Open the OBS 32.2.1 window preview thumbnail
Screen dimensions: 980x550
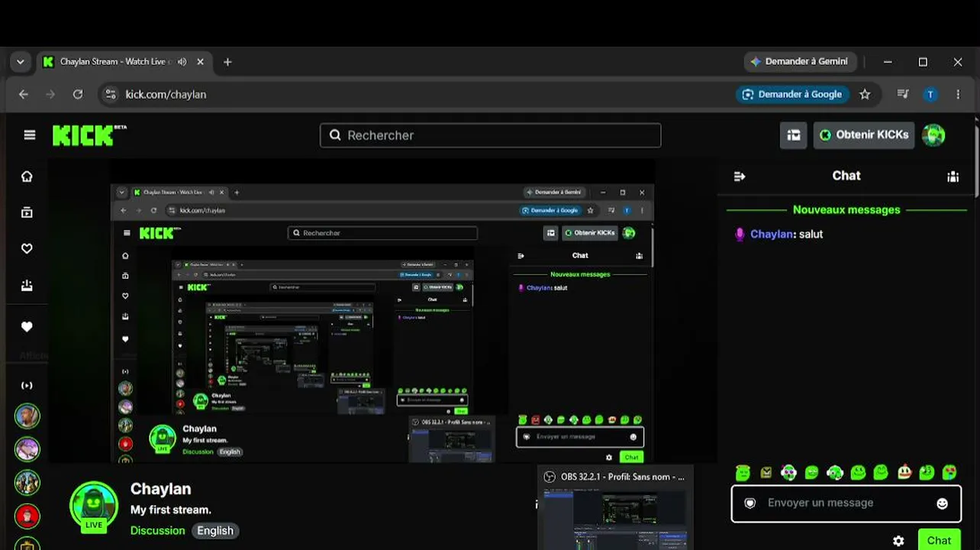click(x=615, y=507)
